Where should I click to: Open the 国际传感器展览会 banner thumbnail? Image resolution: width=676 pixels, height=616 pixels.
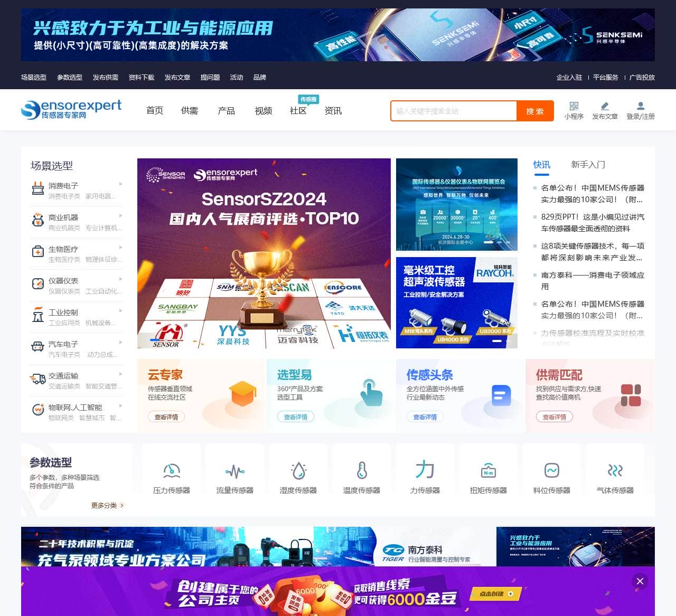click(x=457, y=204)
